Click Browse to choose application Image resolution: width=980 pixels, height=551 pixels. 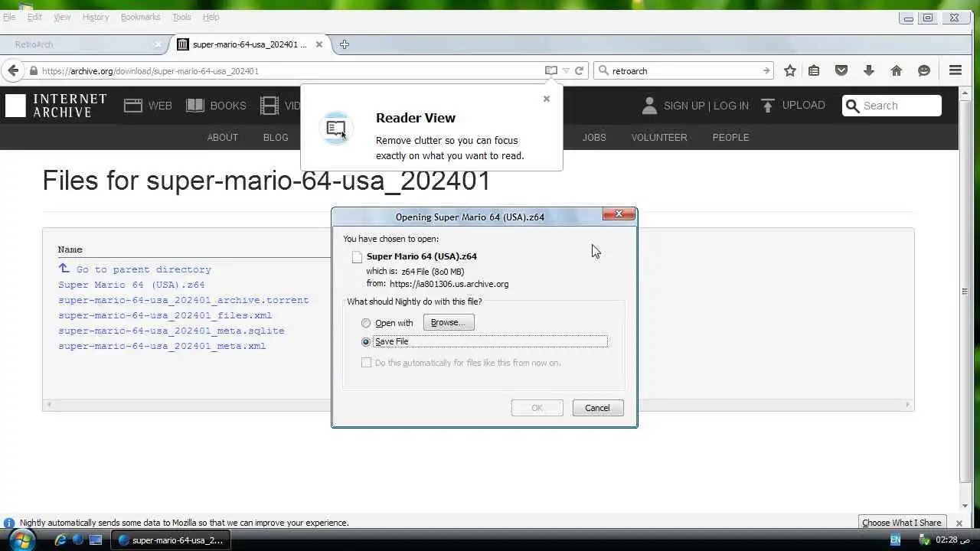point(449,322)
